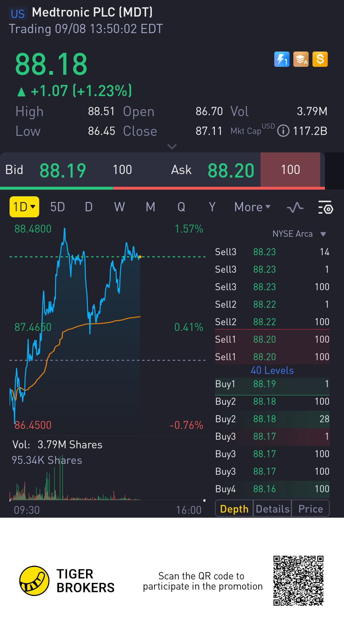Tap the Bid price 88.19
The height and width of the screenshot is (644, 344).
coord(63,170)
